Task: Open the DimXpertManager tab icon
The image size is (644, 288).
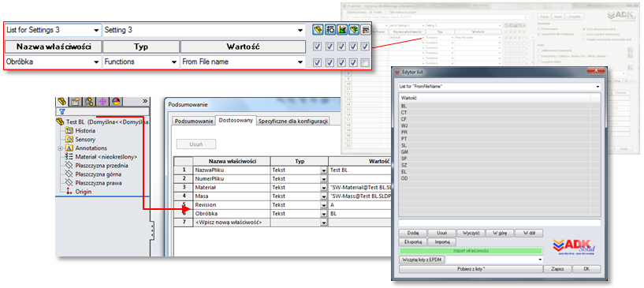Action: [102, 102]
